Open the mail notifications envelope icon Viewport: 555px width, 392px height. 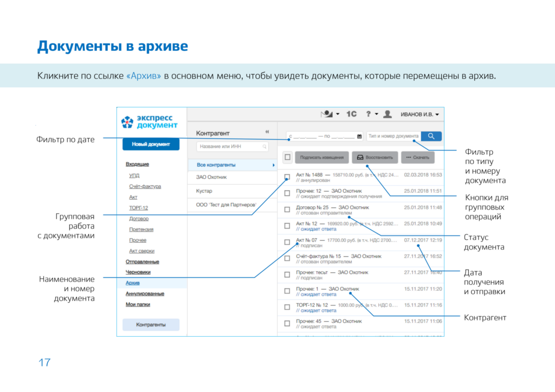327,114
